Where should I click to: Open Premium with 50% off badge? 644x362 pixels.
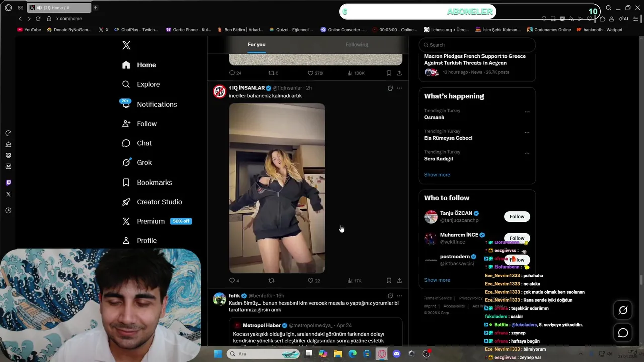point(156,221)
